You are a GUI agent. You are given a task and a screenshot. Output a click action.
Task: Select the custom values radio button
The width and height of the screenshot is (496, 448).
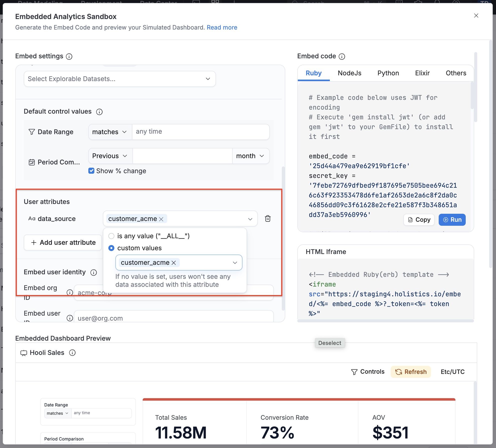click(112, 248)
